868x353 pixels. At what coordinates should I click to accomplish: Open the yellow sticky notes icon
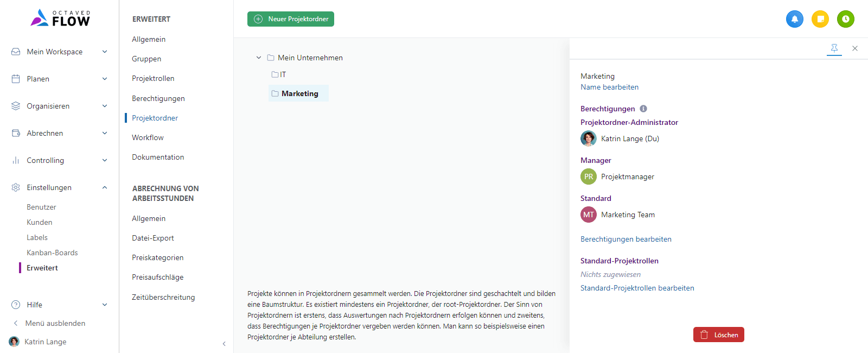click(820, 19)
